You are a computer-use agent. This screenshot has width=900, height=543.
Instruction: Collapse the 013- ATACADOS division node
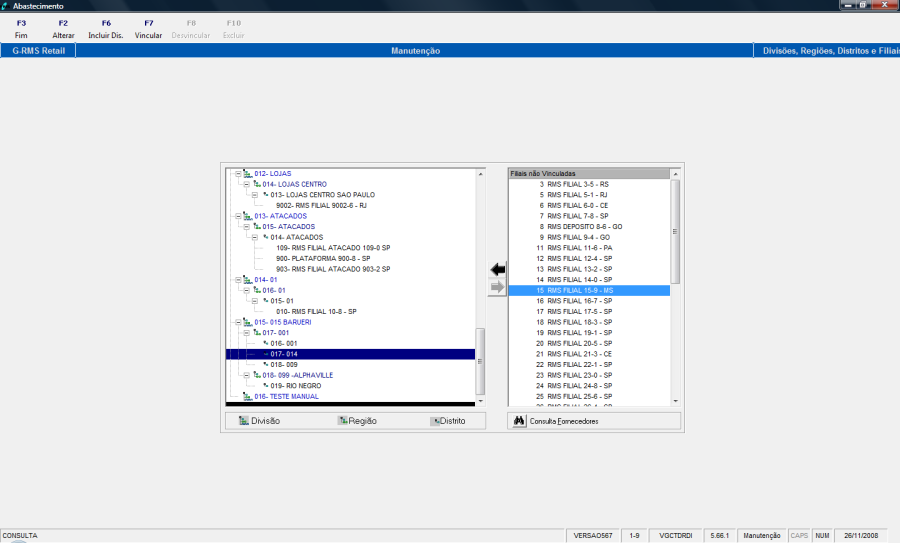point(238,216)
